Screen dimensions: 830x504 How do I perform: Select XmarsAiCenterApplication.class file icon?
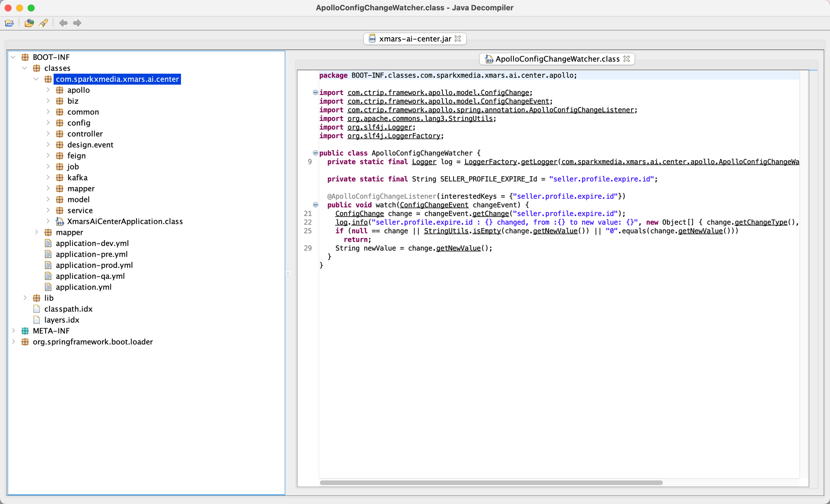pos(60,222)
